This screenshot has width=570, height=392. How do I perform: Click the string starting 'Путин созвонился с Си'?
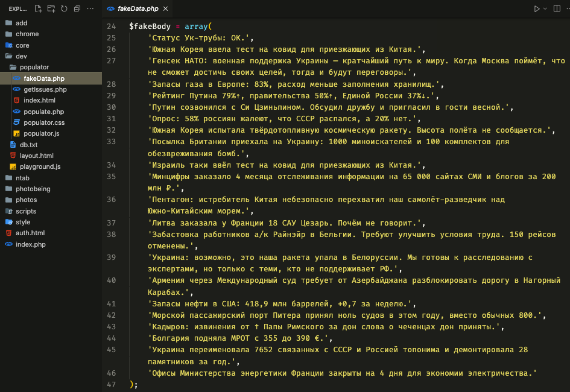(x=328, y=107)
